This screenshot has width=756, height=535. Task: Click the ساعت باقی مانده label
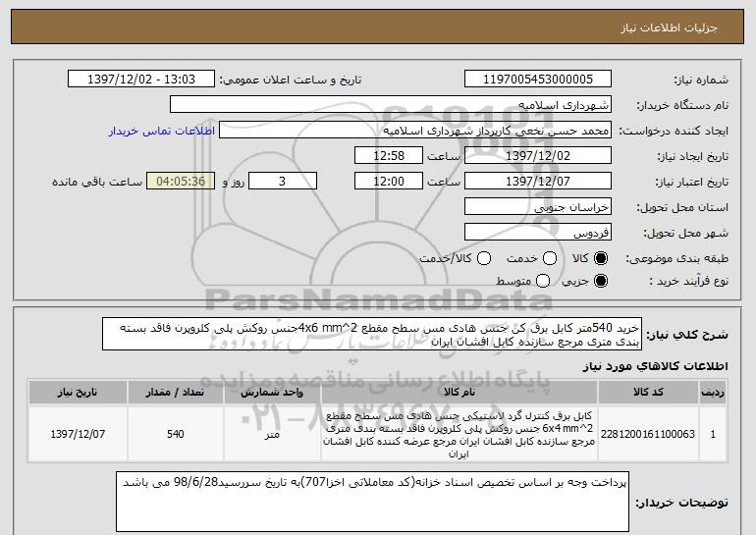pos(97,182)
